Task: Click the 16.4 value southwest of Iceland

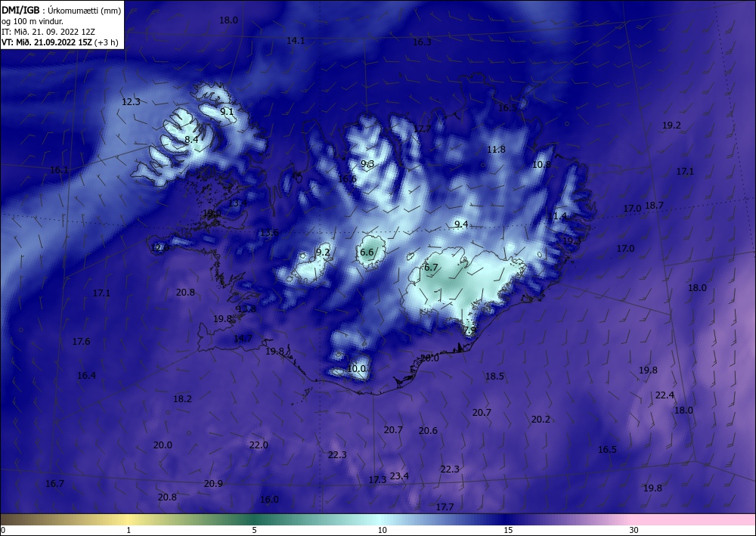Action: (86, 376)
